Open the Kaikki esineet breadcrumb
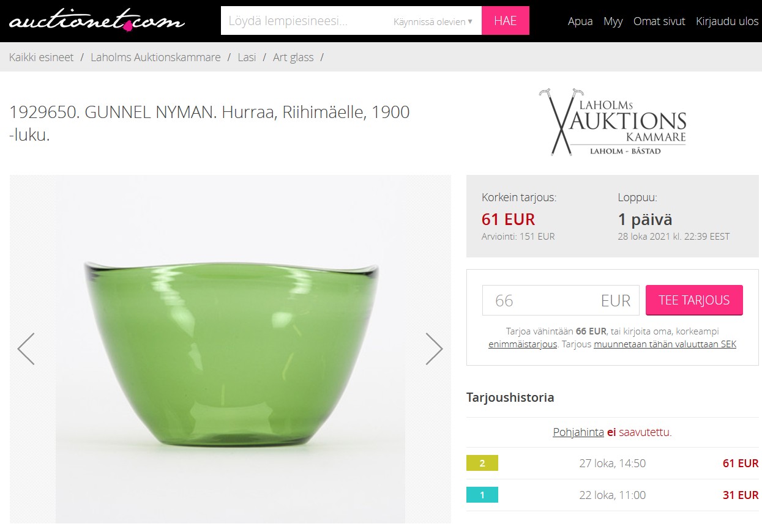762x532 pixels. coord(41,57)
